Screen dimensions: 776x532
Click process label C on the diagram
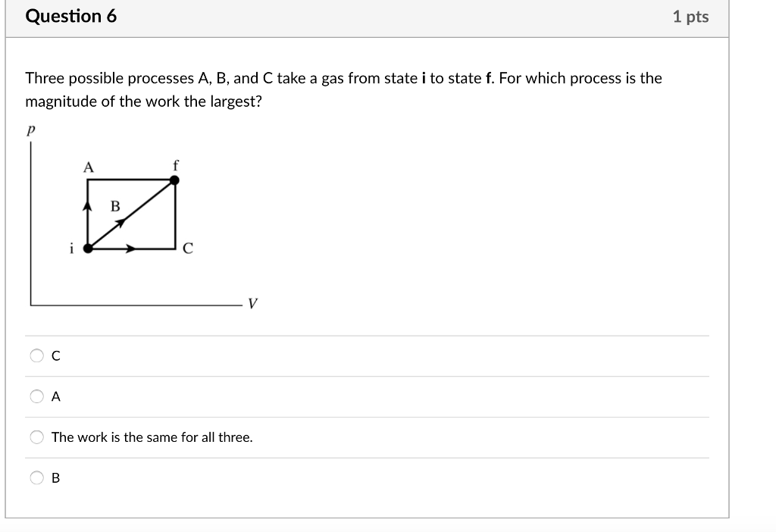[187, 246]
